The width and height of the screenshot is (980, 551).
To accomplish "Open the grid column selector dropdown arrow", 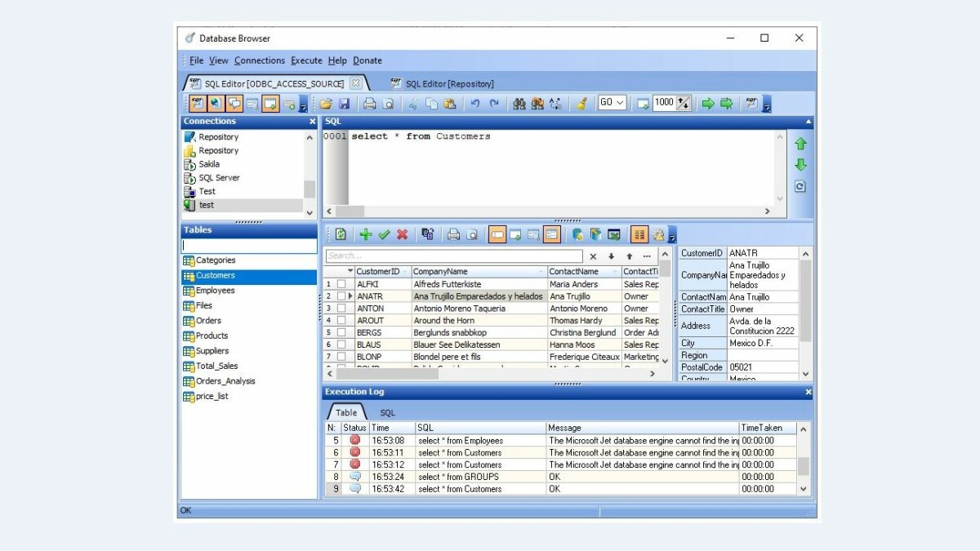I will 350,271.
